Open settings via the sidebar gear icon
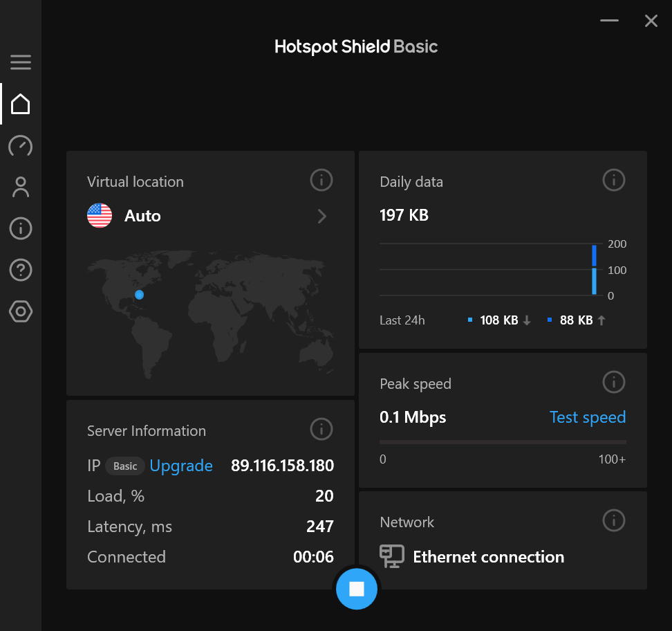This screenshot has width=672, height=631. point(21,311)
